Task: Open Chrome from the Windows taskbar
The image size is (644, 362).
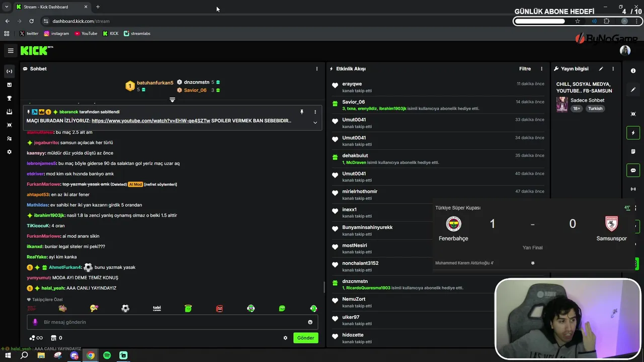Action: [x=91, y=355]
